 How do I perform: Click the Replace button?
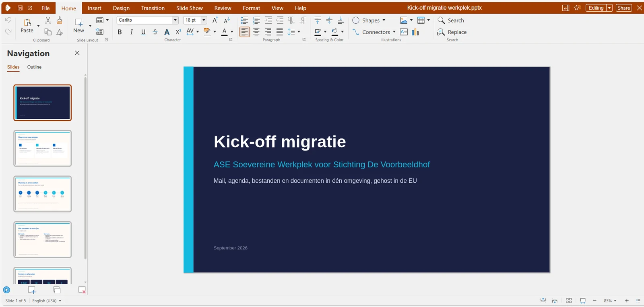pos(452,32)
